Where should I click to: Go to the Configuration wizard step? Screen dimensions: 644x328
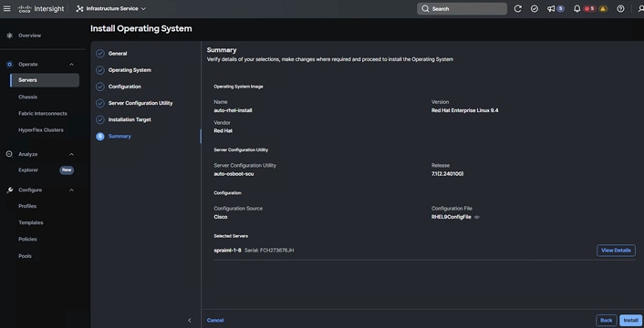point(125,87)
